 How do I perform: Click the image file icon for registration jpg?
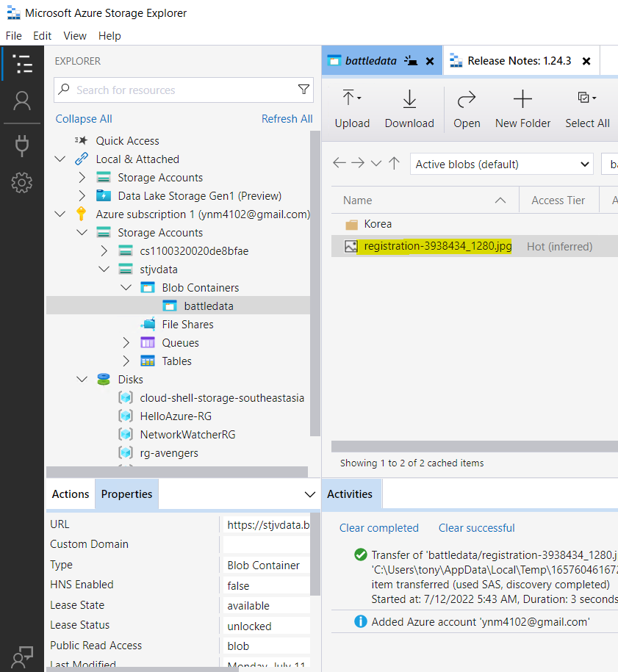coord(351,247)
